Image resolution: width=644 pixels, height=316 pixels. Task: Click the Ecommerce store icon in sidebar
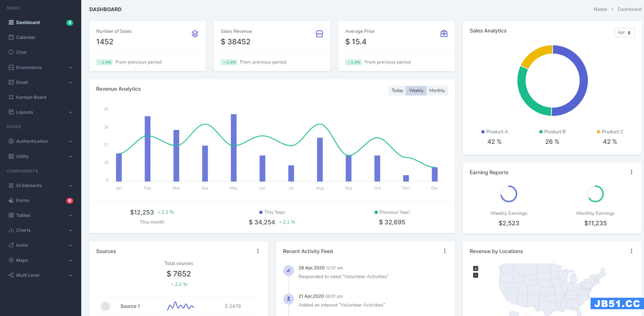[11, 67]
